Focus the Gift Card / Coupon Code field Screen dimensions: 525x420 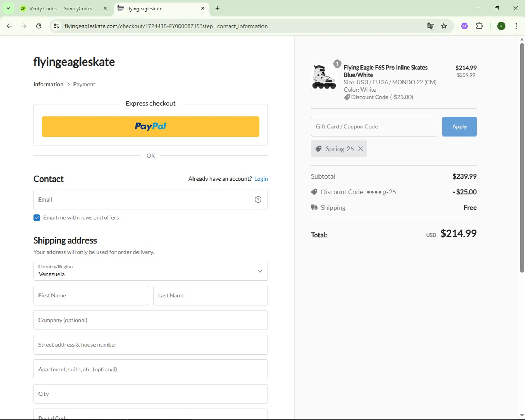coord(374,126)
